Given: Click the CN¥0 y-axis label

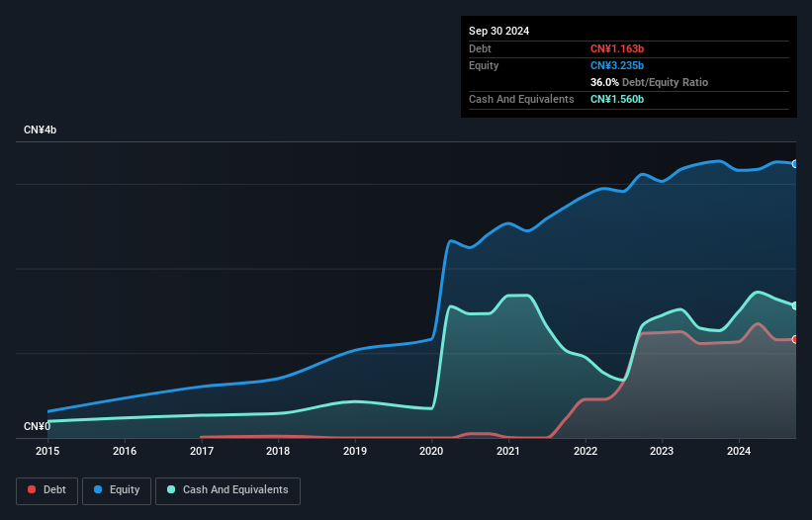Looking at the screenshot, I should tap(38, 426).
